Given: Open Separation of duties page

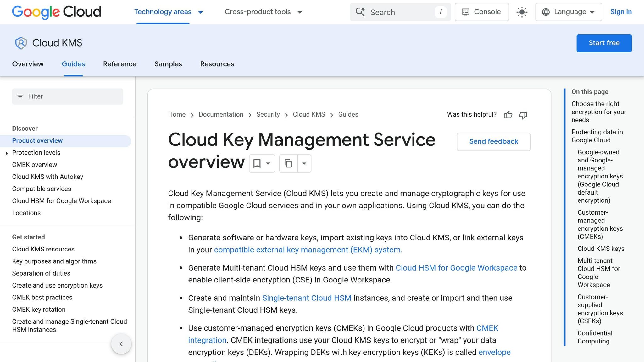Looking at the screenshot, I should [x=41, y=273].
